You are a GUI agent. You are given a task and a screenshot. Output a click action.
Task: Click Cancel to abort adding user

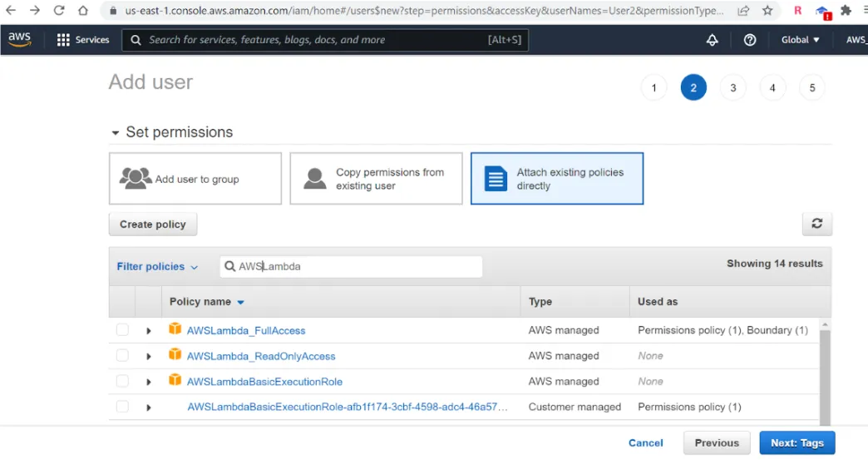coord(645,443)
